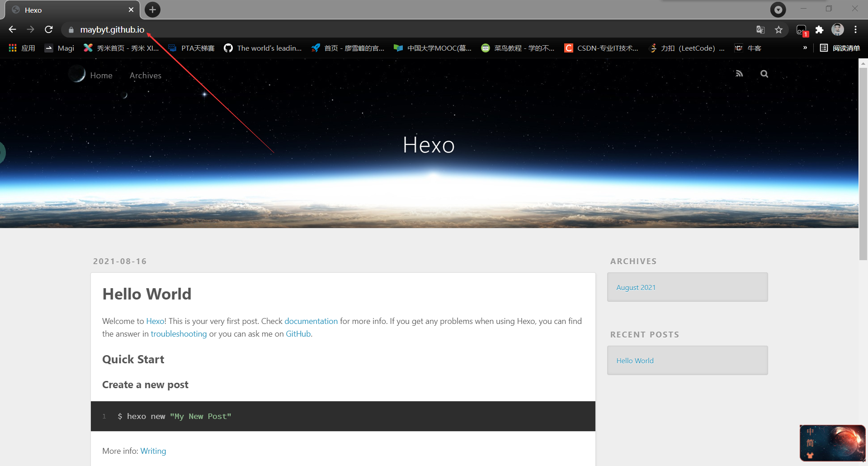Click the lock icon in address bar
This screenshot has width=868, height=466.
pos(71,30)
